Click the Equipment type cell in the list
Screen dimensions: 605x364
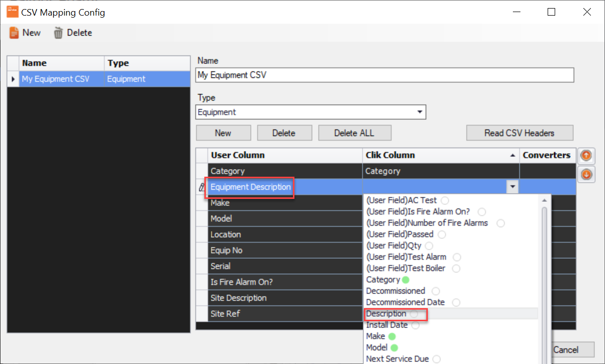click(x=148, y=79)
